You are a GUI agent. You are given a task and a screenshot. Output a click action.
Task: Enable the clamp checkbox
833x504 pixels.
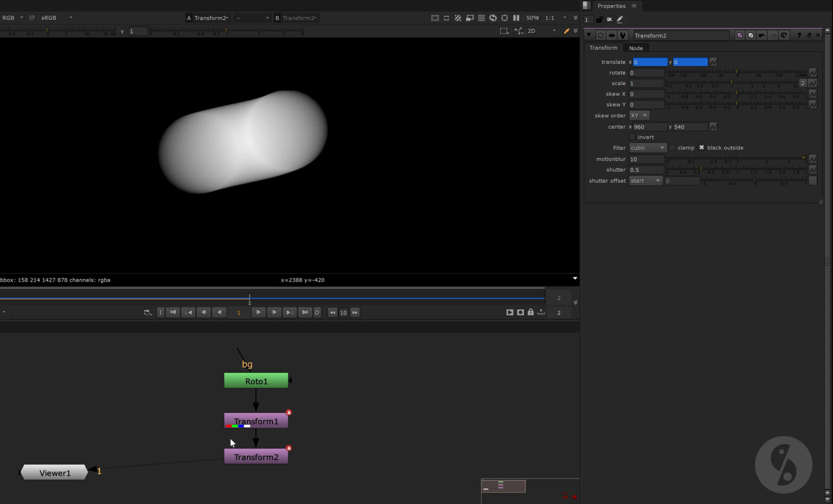672,147
